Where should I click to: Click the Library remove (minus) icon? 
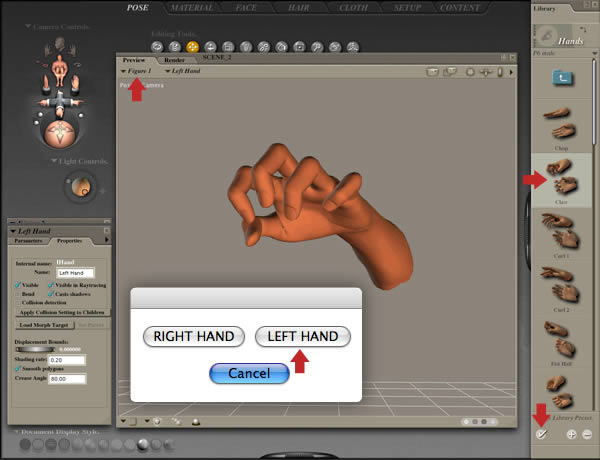pyautogui.click(x=587, y=434)
